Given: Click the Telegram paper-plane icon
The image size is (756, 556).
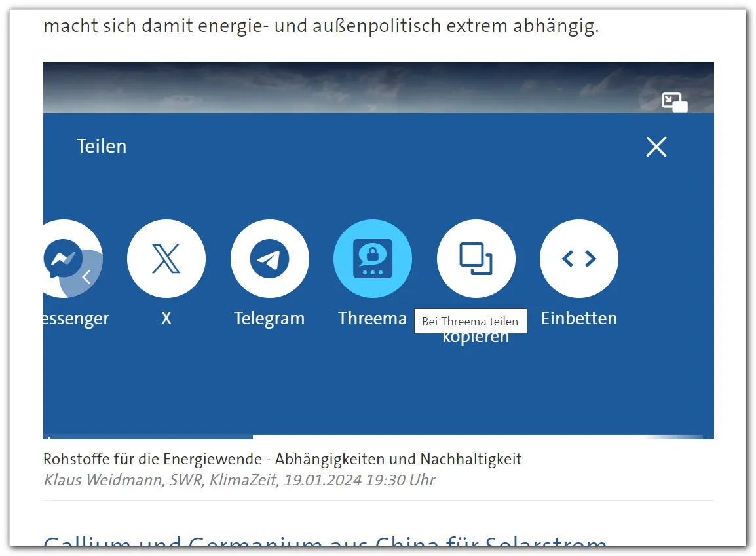Looking at the screenshot, I should (x=269, y=259).
